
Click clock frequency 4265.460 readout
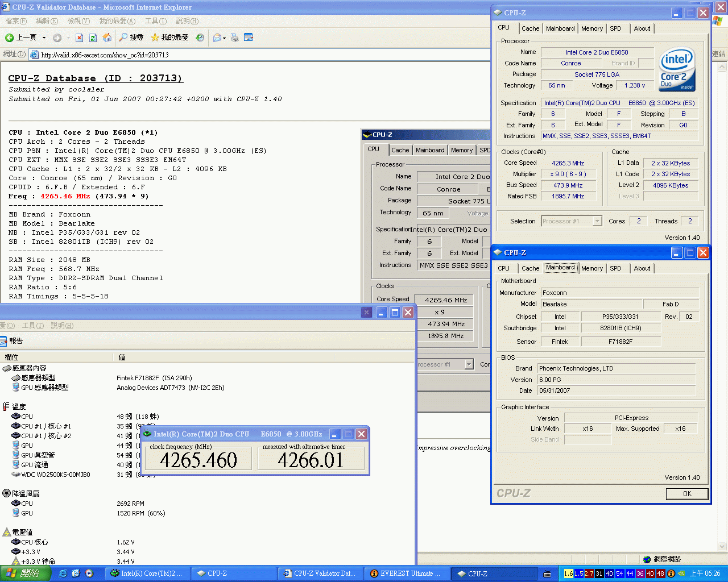coord(198,460)
